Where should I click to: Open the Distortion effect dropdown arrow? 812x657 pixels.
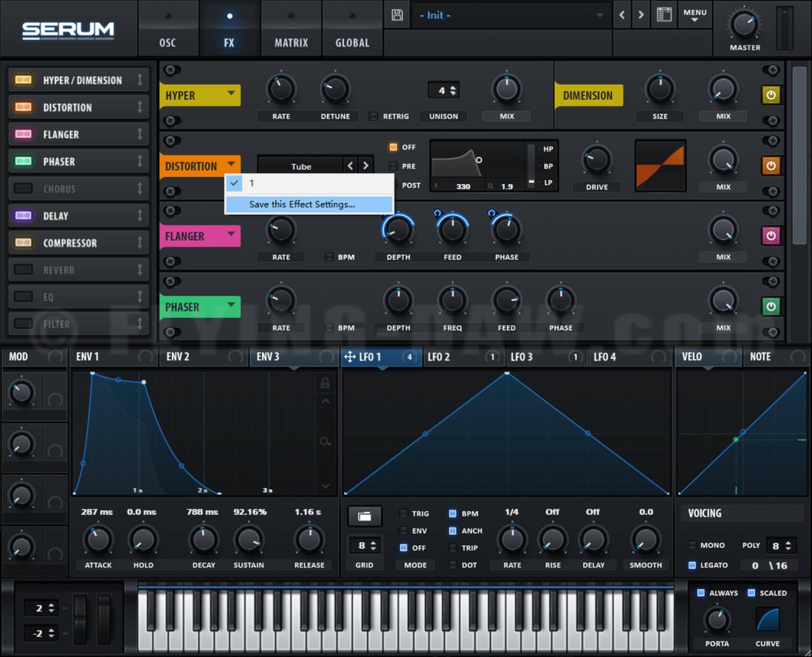pos(231,164)
